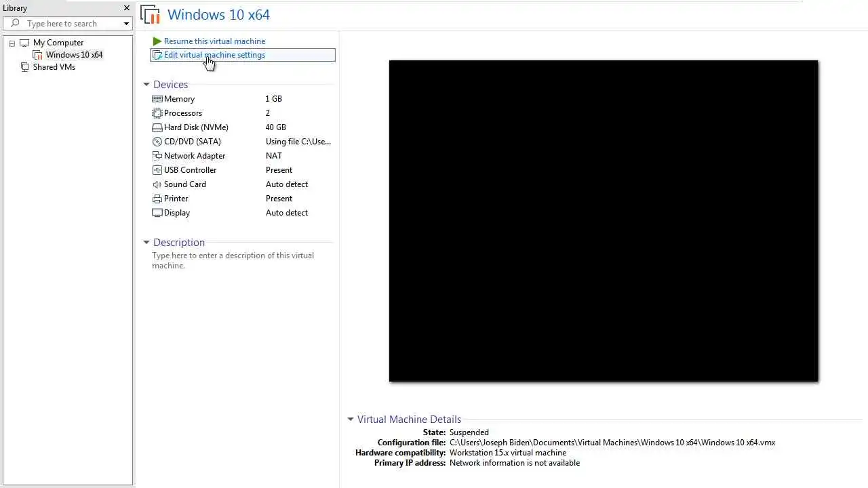The width and height of the screenshot is (868, 488).
Task: Click the Hard Disk icon
Action: [x=157, y=127]
